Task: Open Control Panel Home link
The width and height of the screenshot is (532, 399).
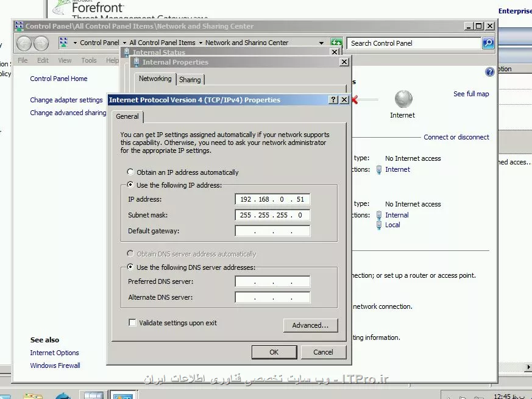Action: point(59,79)
